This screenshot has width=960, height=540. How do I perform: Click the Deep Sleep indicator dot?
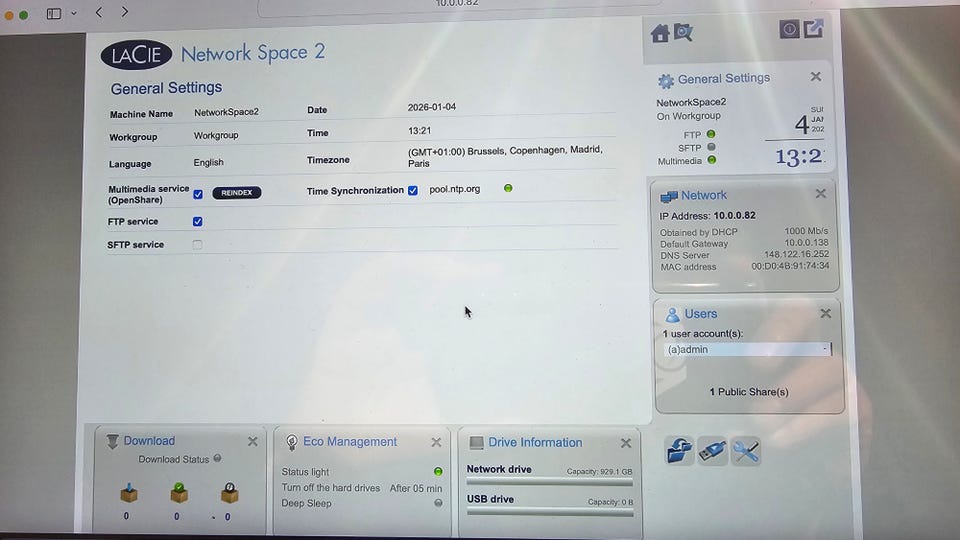(x=438, y=503)
